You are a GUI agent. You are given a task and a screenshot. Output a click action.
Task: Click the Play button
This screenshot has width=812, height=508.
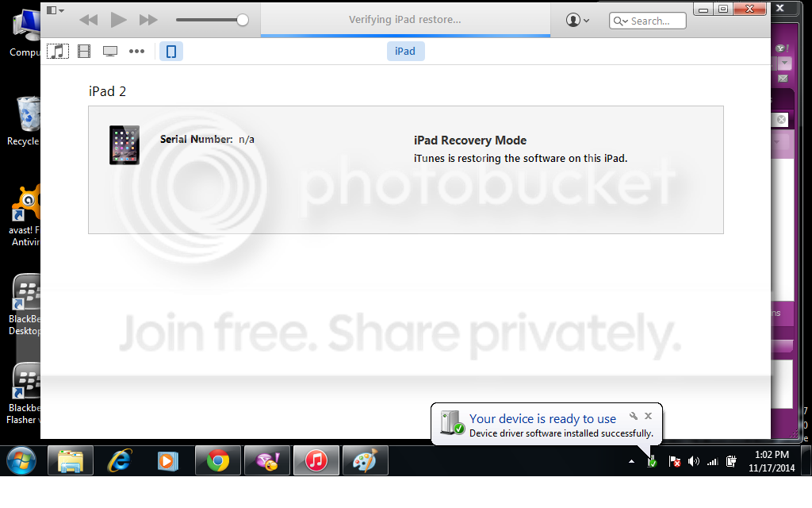pyautogui.click(x=118, y=20)
